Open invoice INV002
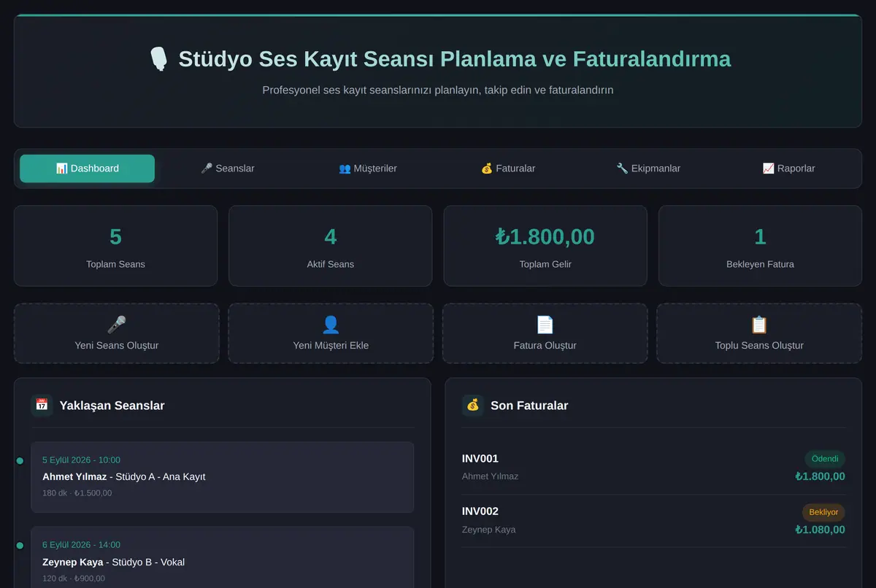 click(x=653, y=521)
